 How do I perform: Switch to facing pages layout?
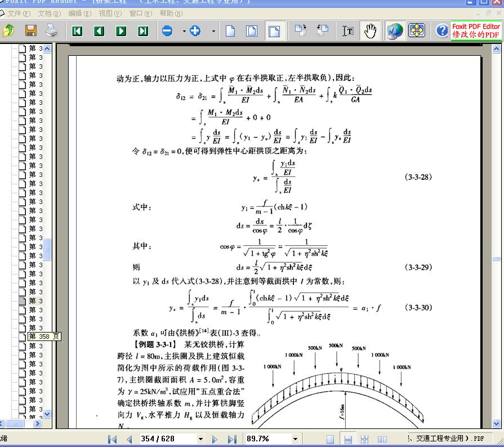(382, 439)
